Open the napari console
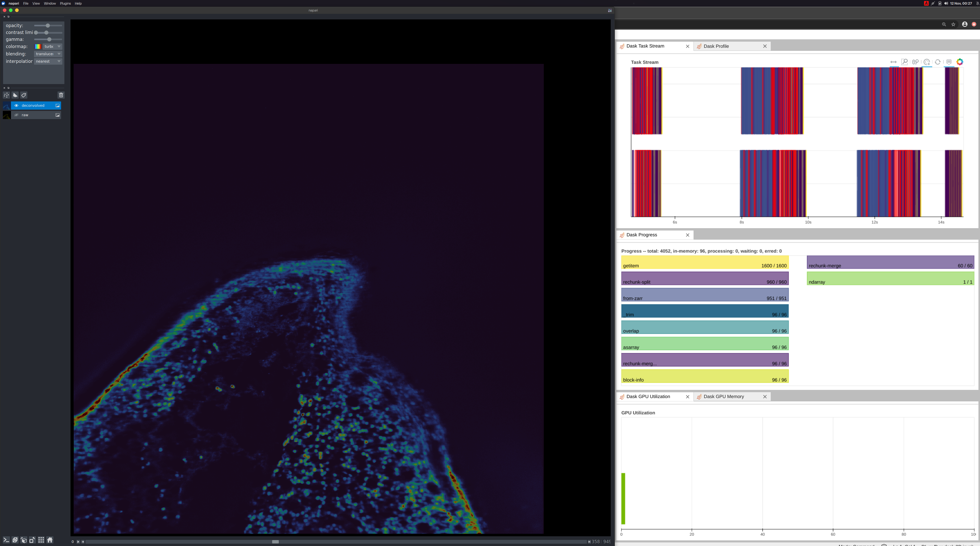 click(6, 540)
